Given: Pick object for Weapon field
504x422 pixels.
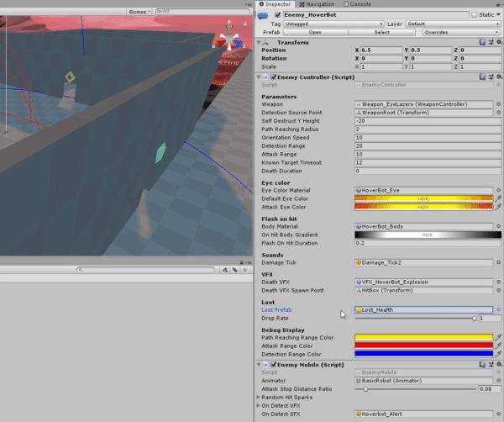Looking at the screenshot, I should tap(498, 104).
